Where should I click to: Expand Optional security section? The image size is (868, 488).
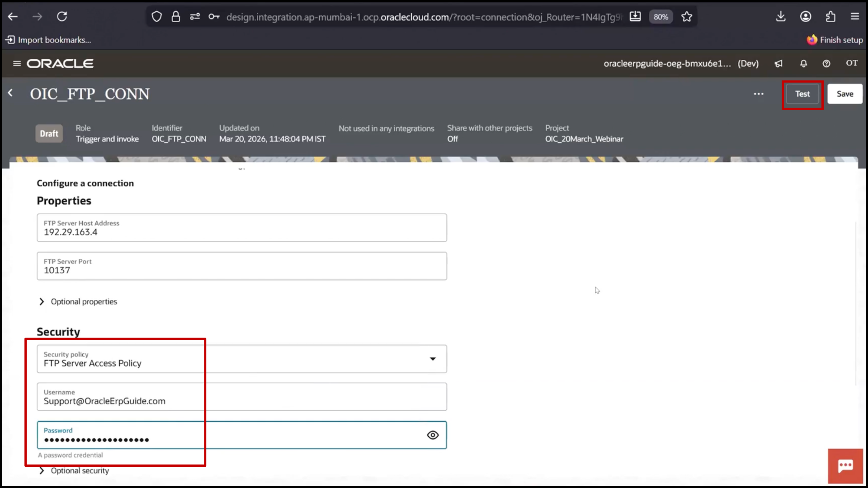(x=74, y=470)
